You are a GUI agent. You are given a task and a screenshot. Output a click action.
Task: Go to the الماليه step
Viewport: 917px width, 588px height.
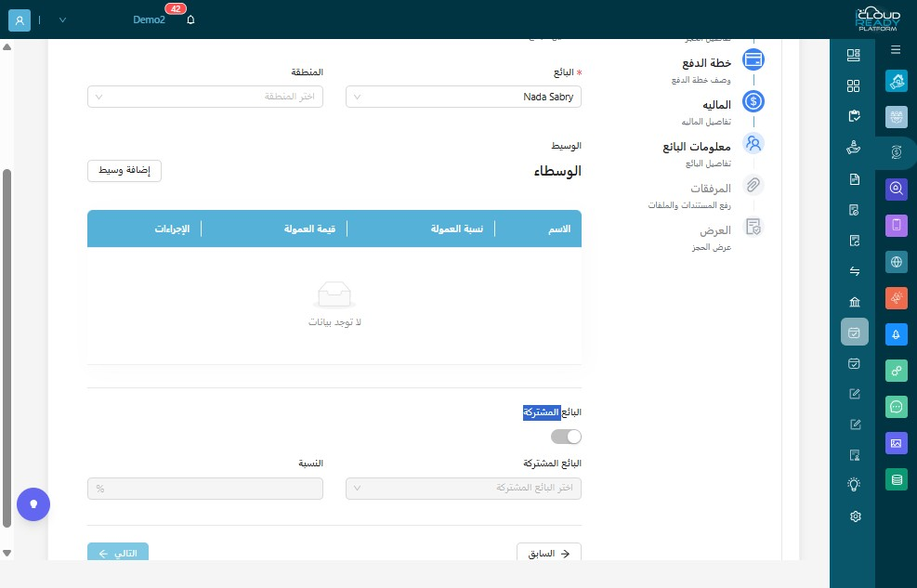[x=716, y=105]
